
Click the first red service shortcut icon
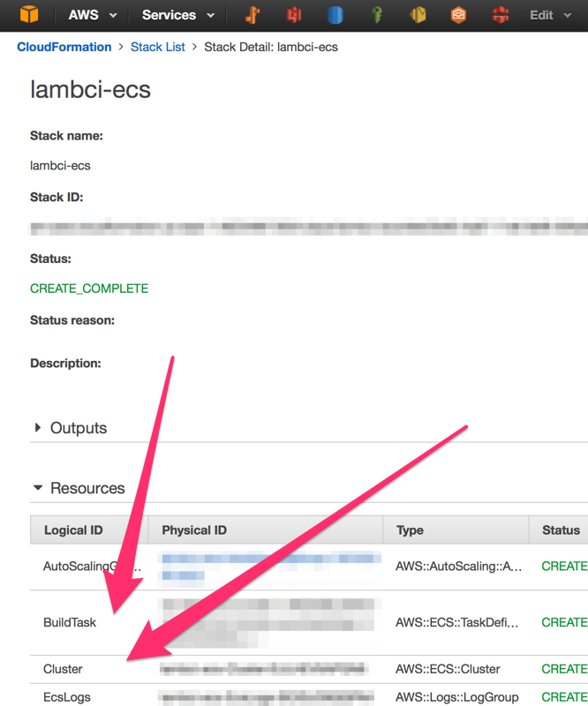(x=294, y=15)
